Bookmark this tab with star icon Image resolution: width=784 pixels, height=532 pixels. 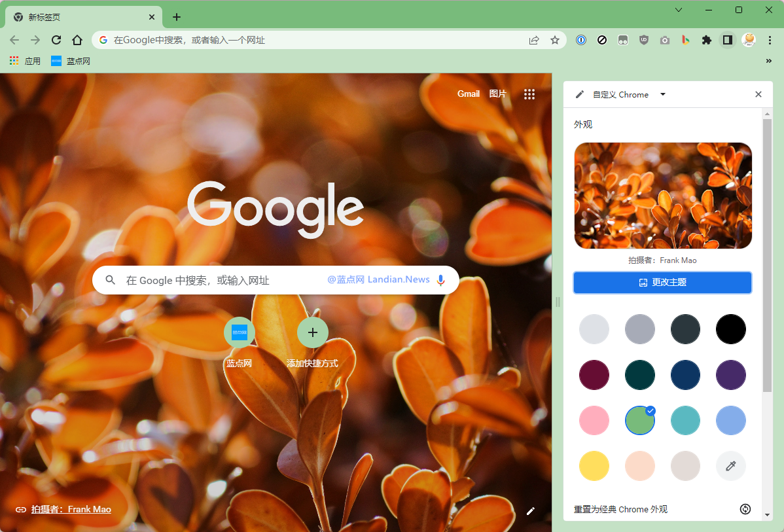click(x=555, y=40)
